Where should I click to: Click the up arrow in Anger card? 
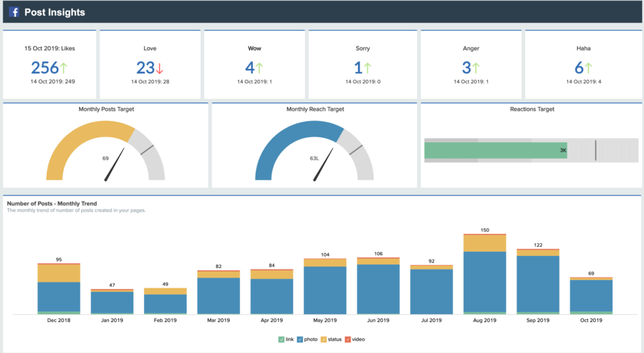[476, 67]
